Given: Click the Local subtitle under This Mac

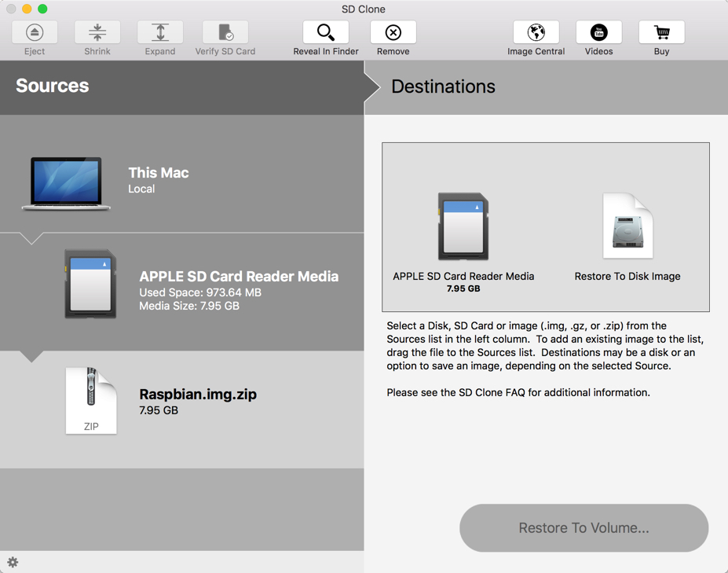Looking at the screenshot, I should click(x=141, y=189).
